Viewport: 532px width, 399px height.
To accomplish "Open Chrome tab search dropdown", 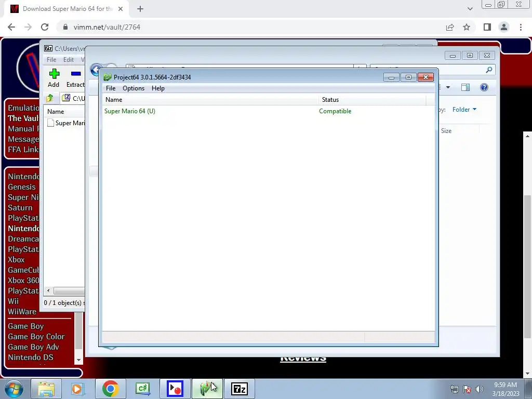I will click(470, 9).
